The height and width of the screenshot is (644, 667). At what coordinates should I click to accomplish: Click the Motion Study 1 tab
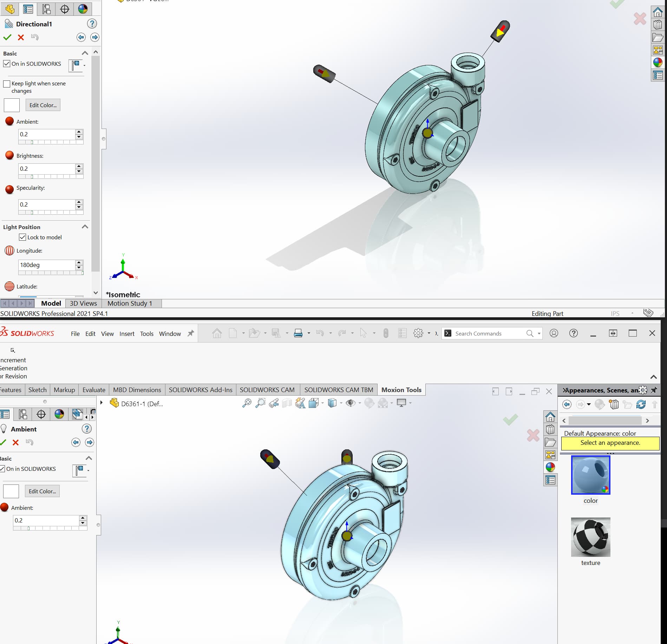tap(130, 303)
